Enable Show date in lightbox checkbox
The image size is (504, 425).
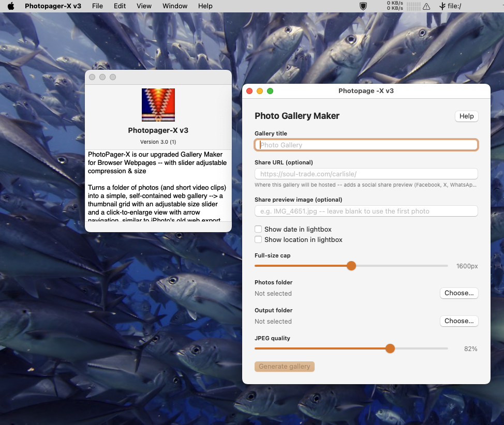[258, 229]
